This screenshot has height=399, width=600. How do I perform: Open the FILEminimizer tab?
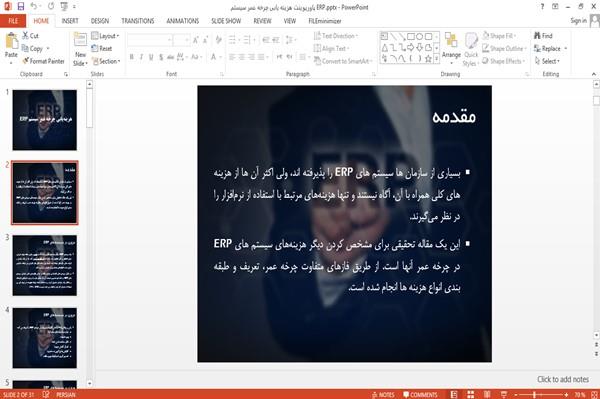click(x=325, y=21)
